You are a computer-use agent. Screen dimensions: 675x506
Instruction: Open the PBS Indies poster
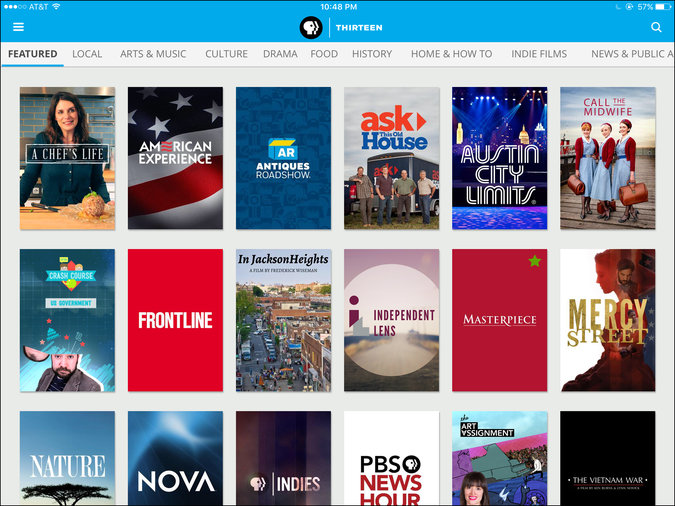point(283,458)
